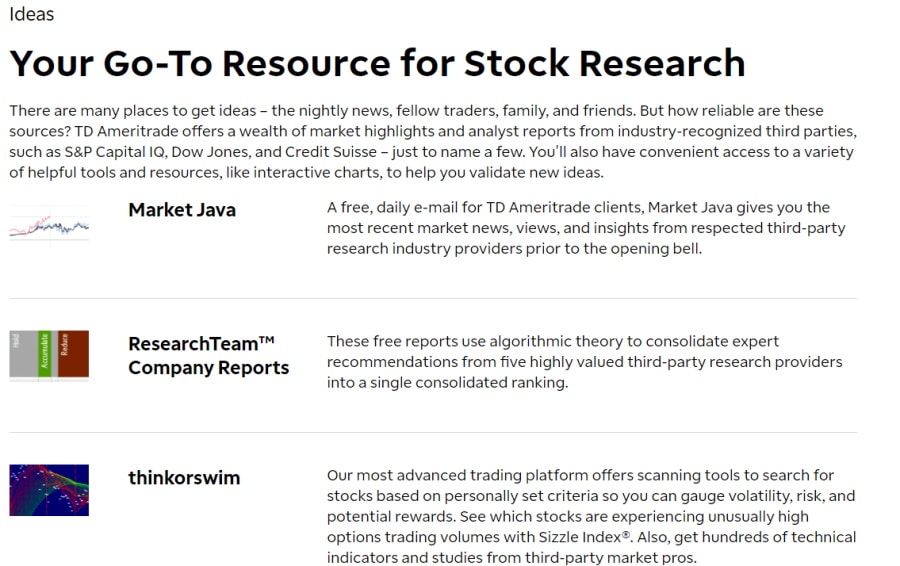
Task: Click the ResearchTeam ratings bar thumbnail
Action: (49, 355)
